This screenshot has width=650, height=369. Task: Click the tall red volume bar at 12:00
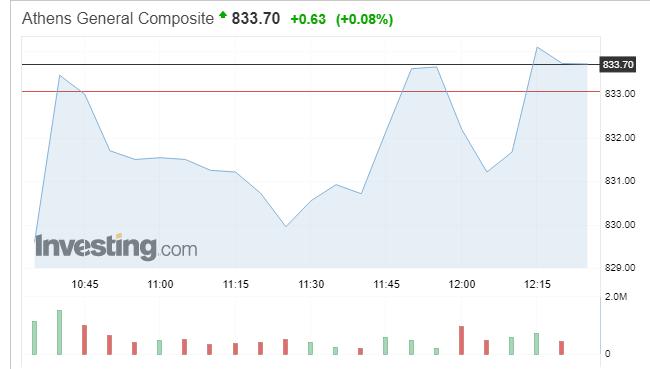(461, 340)
